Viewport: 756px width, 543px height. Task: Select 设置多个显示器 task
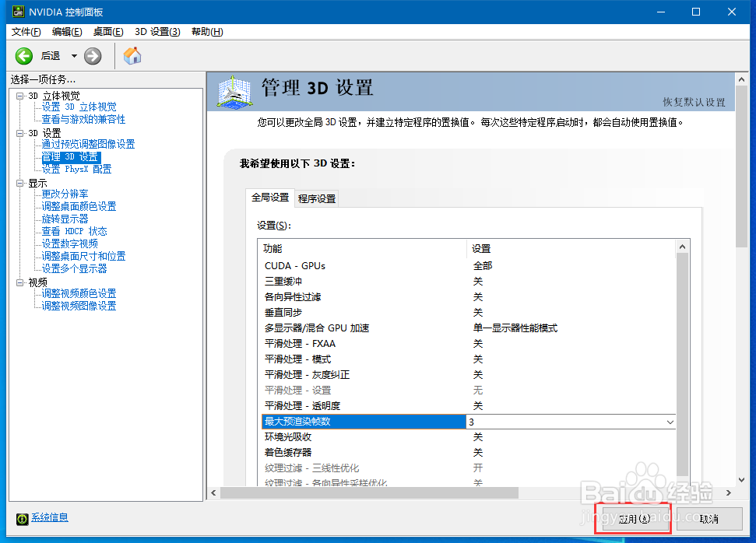(x=74, y=268)
